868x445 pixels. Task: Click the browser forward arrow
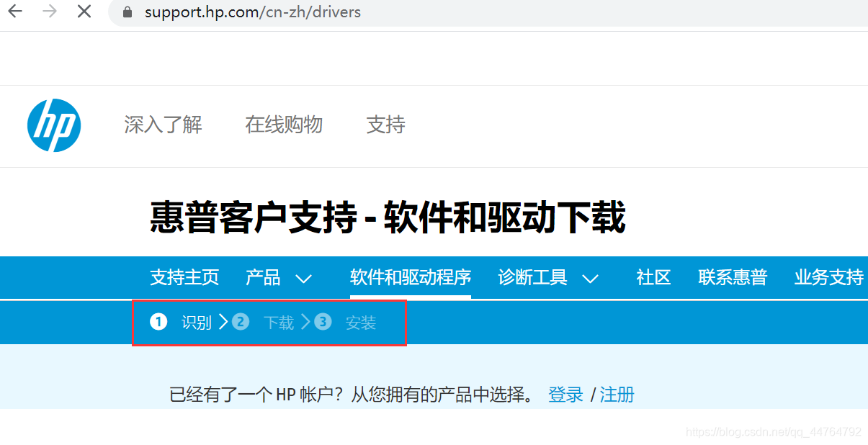pyautogui.click(x=50, y=12)
